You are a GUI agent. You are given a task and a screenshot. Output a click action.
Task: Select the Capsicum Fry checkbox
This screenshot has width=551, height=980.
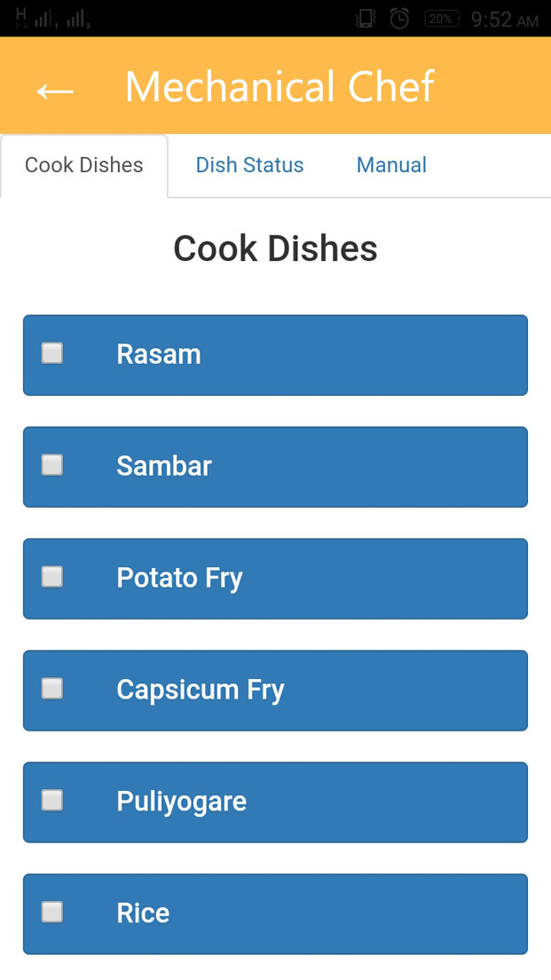(52, 689)
